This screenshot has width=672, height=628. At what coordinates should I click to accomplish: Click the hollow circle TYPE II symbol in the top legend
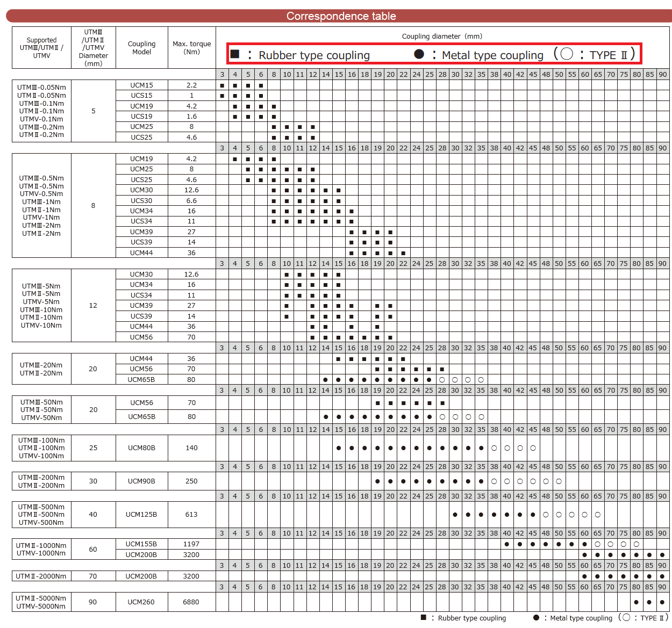pyautogui.click(x=567, y=54)
